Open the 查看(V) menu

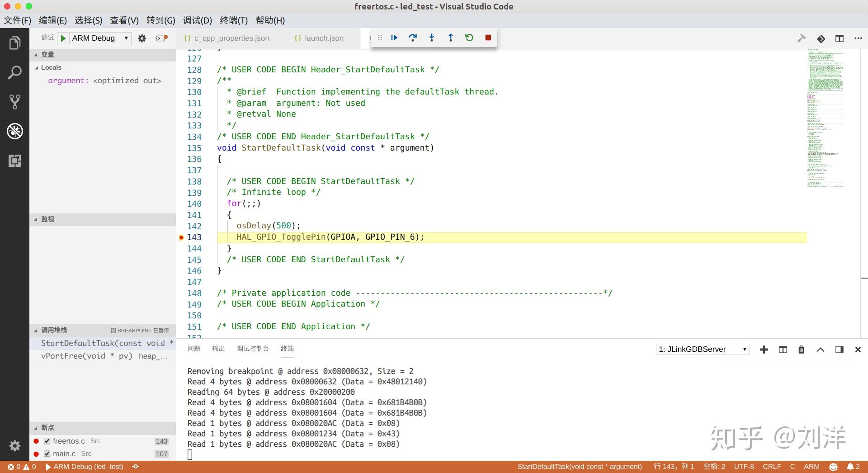click(x=124, y=20)
